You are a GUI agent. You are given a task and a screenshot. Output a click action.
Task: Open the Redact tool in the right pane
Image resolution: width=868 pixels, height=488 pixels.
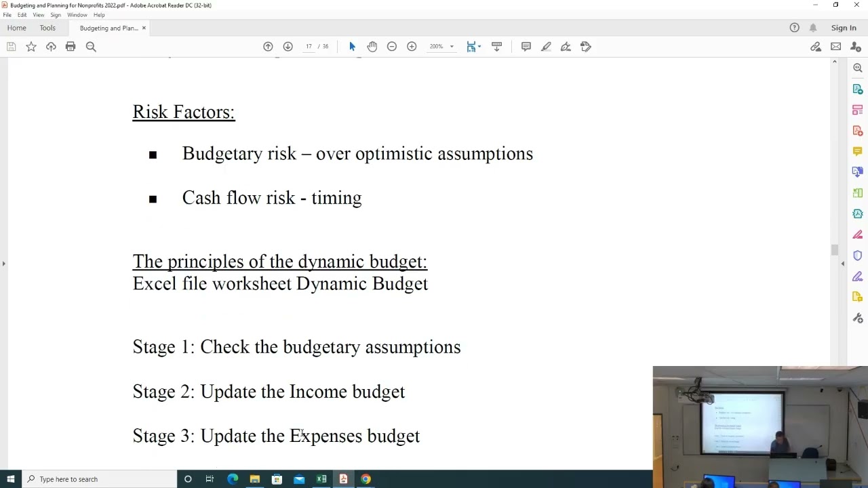coord(858,235)
